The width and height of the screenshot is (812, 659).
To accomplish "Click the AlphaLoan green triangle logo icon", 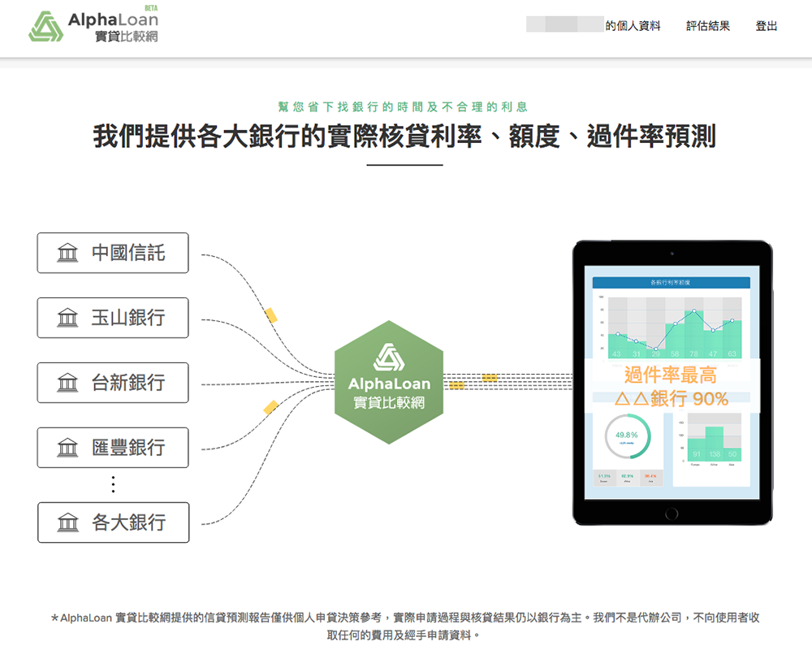I will click(46, 27).
